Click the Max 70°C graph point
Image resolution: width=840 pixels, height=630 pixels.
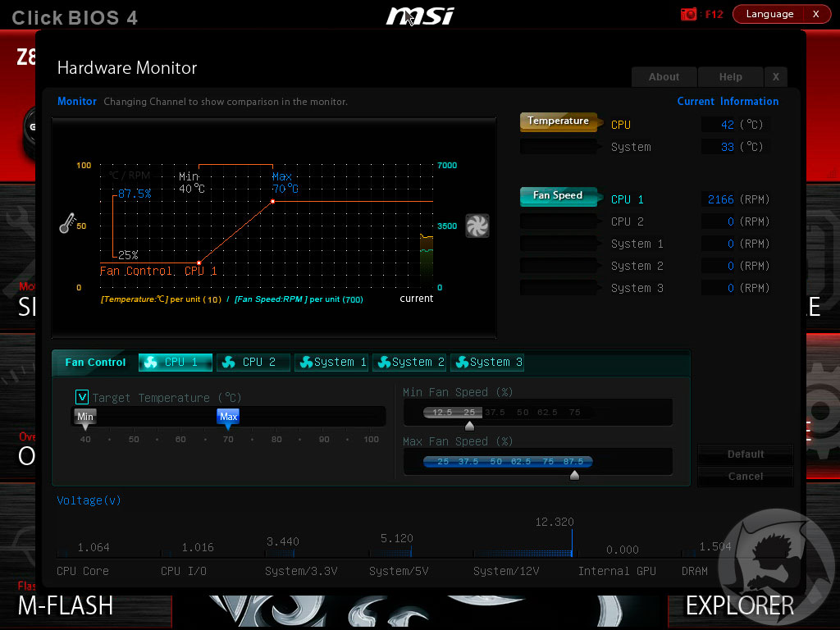(x=272, y=202)
